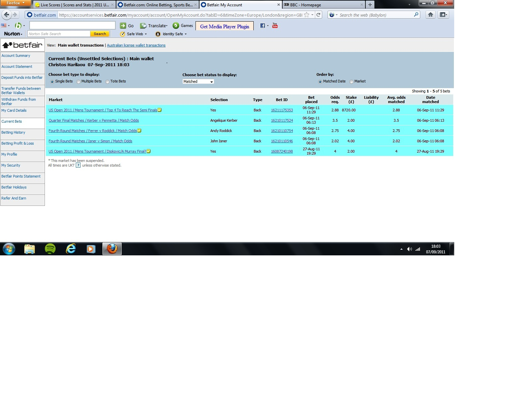Open the Firefox menu button
This screenshot has width=532, height=399.
tap(16, 3)
